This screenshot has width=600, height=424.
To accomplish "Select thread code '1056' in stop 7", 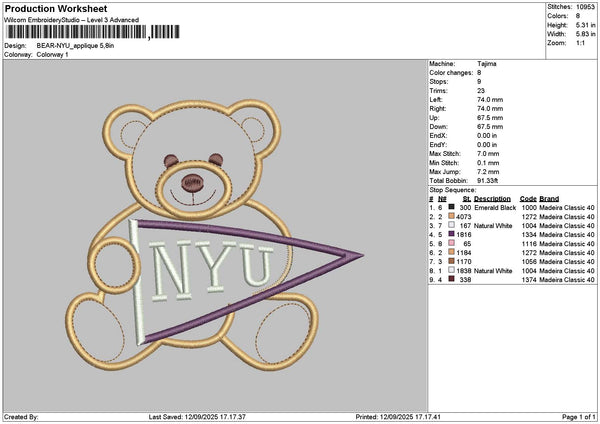I will click(x=529, y=261).
